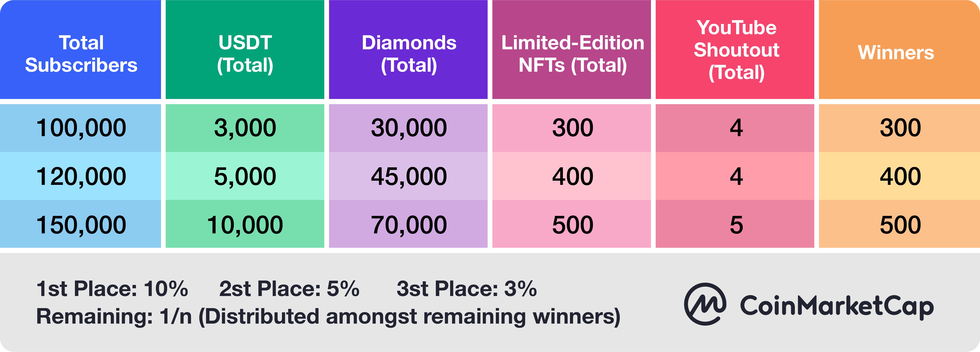The width and height of the screenshot is (980, 352).
Task: Click the 1st Place: 10% text
Action: 112,288
